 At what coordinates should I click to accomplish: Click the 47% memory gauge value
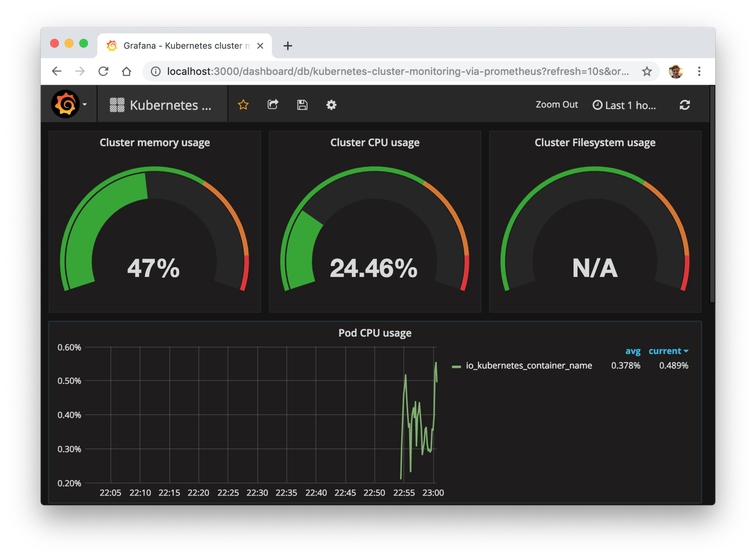[x=154, y=268]
